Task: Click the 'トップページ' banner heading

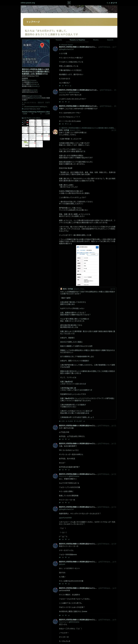Action: [33, 22]
